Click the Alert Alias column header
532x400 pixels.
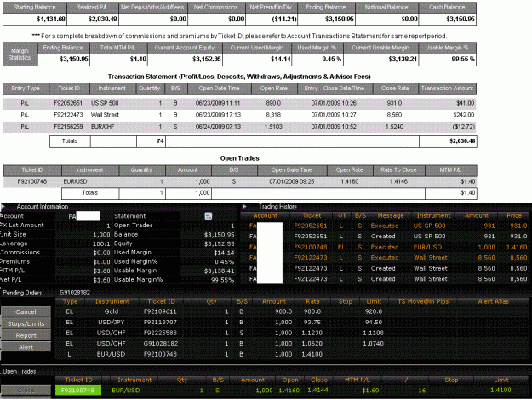coord(494,301)
